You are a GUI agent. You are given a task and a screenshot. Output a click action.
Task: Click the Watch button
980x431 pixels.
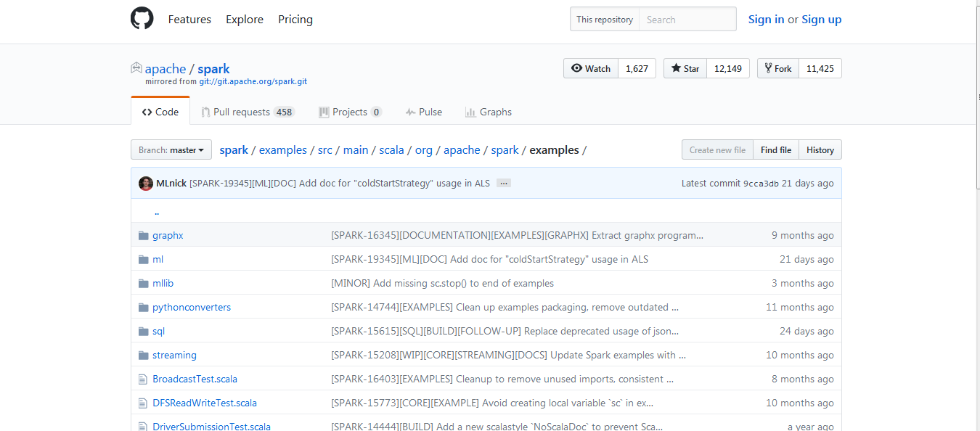point(591,68)
